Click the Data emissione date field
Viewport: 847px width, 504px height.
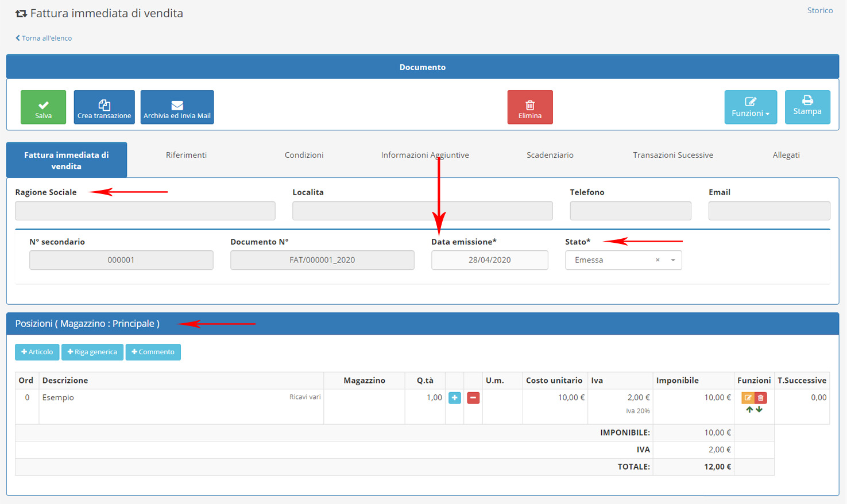(489, 260)
